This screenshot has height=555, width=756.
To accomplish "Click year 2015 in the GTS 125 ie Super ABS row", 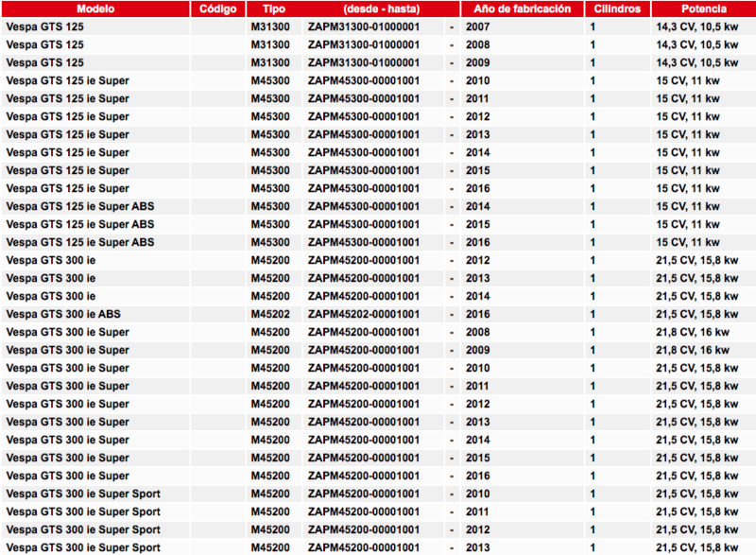I will pos(478,224).
